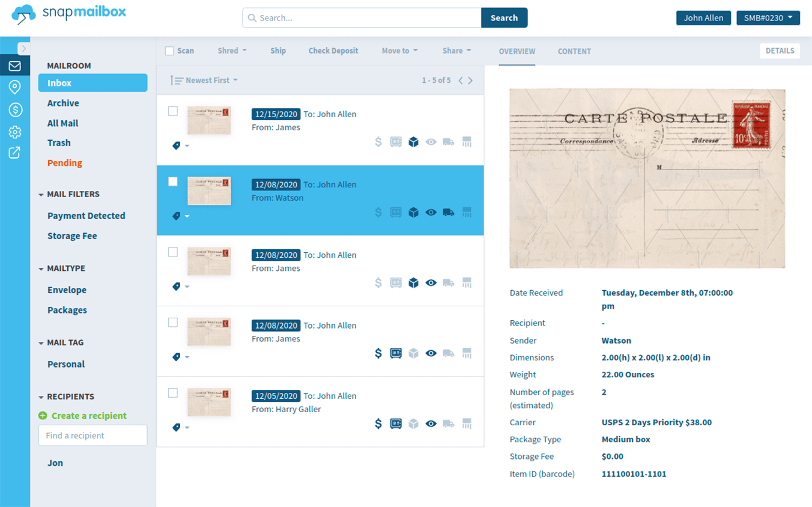Image resolution: width=812 pixels, height=507 pixels.
Task: Select the checkbox for Watson's mail
Action: tap(173, 181)
